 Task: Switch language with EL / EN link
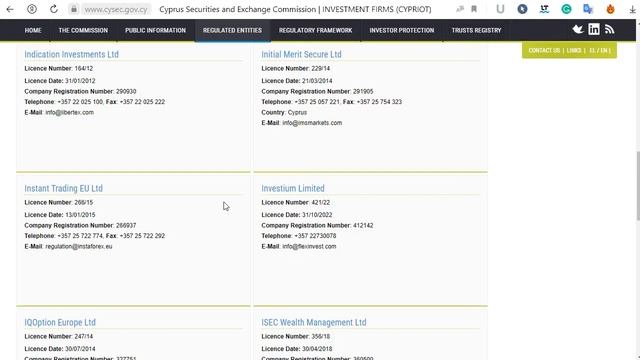point(598,50)
